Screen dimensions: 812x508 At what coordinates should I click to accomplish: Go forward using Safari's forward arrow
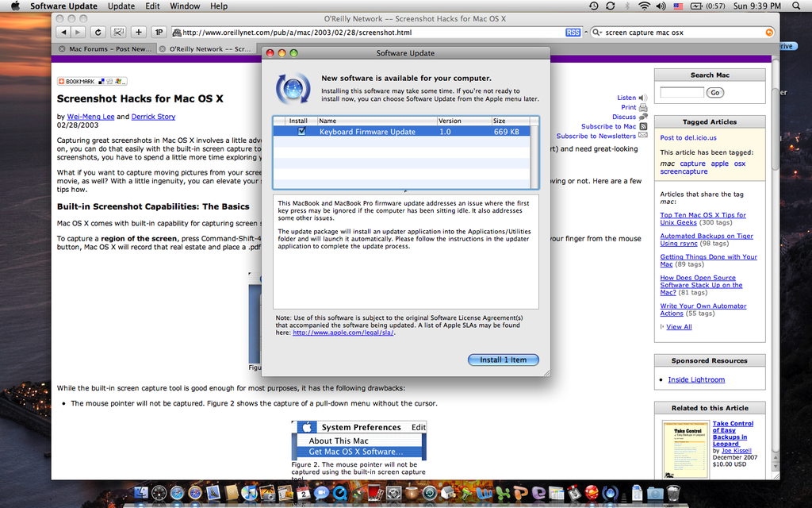77,32
